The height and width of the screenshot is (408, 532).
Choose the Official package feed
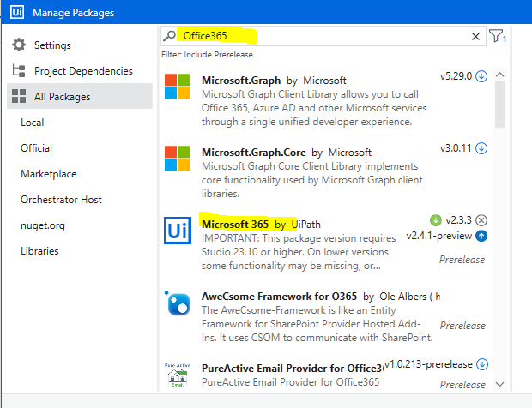(37, 148)
